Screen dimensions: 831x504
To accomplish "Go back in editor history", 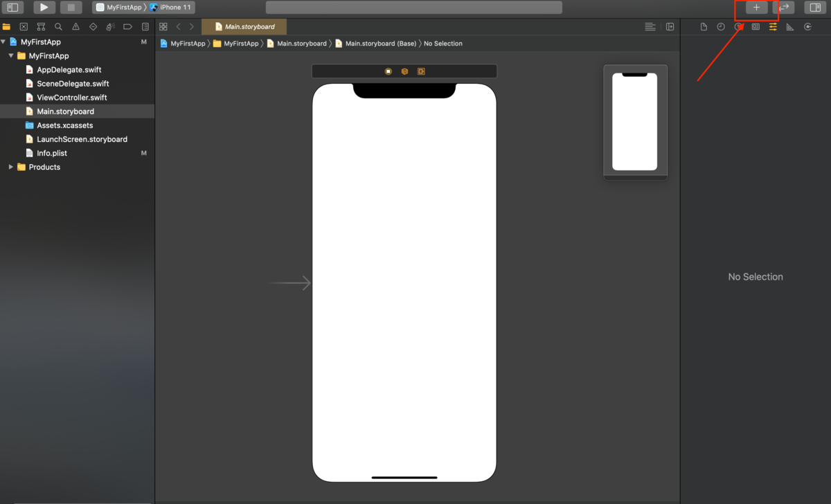I will [178, 27].
